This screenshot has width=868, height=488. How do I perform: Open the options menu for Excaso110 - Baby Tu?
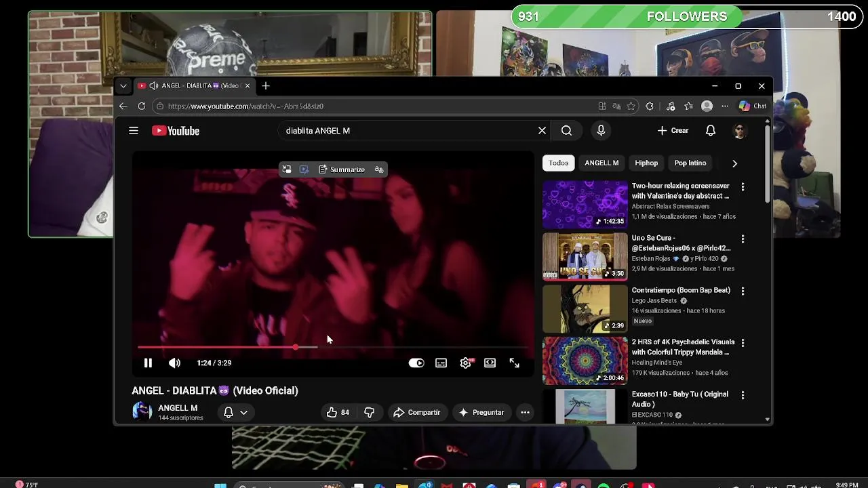[x=743, y=394]
